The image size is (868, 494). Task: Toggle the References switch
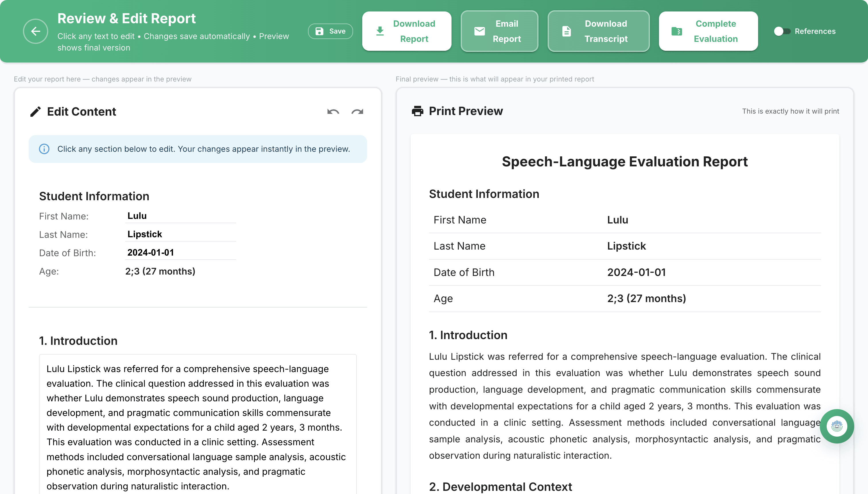[x=782, y=31]
